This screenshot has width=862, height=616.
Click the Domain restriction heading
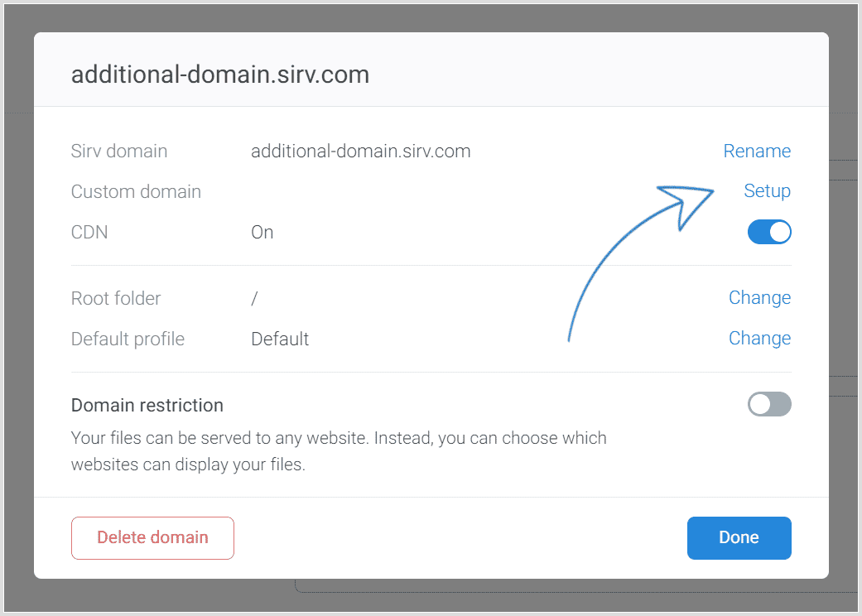coord(147,406)
